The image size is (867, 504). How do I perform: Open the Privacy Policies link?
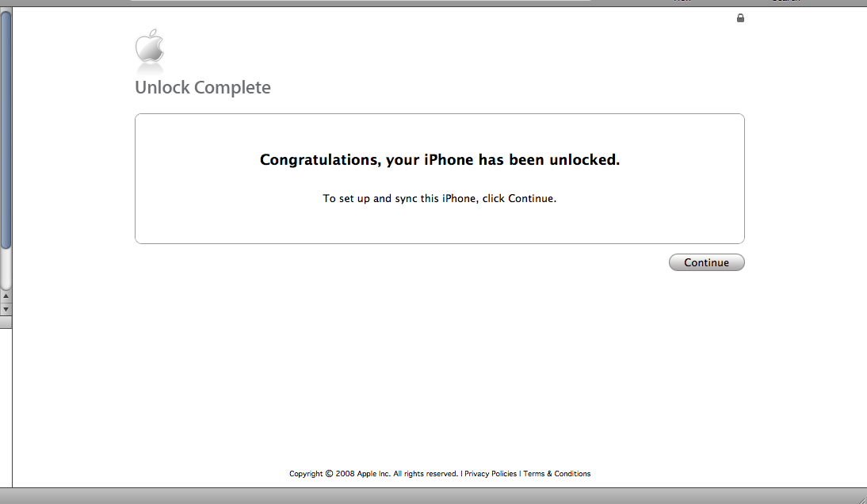tap(491, 474)
